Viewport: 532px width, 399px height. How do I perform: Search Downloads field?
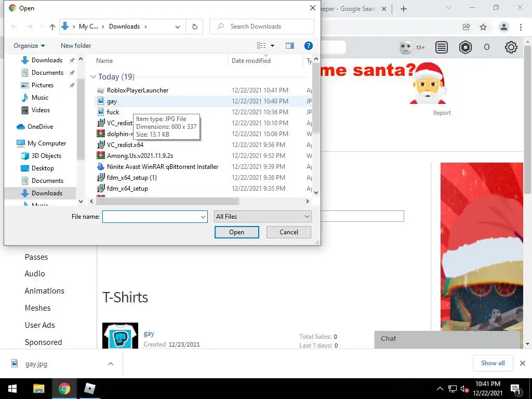tap(262, 26)
